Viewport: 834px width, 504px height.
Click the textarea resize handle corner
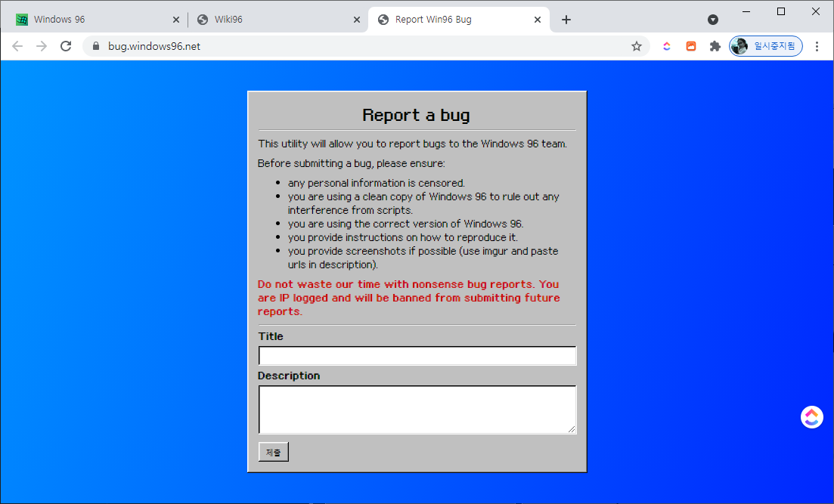[x=571, y=428]
